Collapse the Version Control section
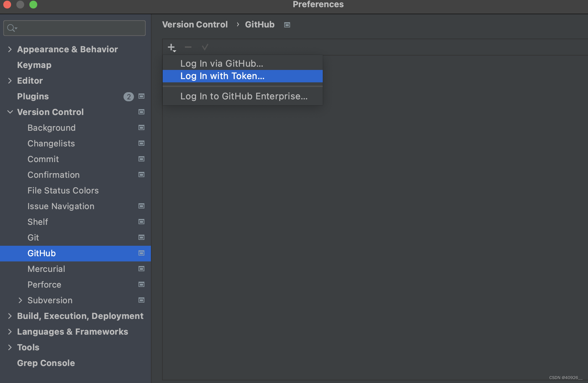The image size is (588, 383). (10, 112)
